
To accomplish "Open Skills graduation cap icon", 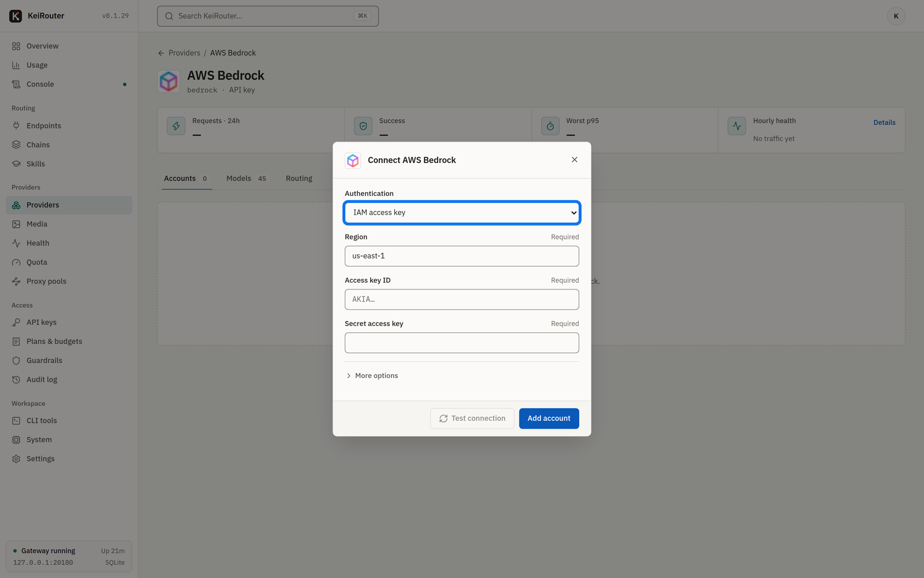I will tap(16, 164).
